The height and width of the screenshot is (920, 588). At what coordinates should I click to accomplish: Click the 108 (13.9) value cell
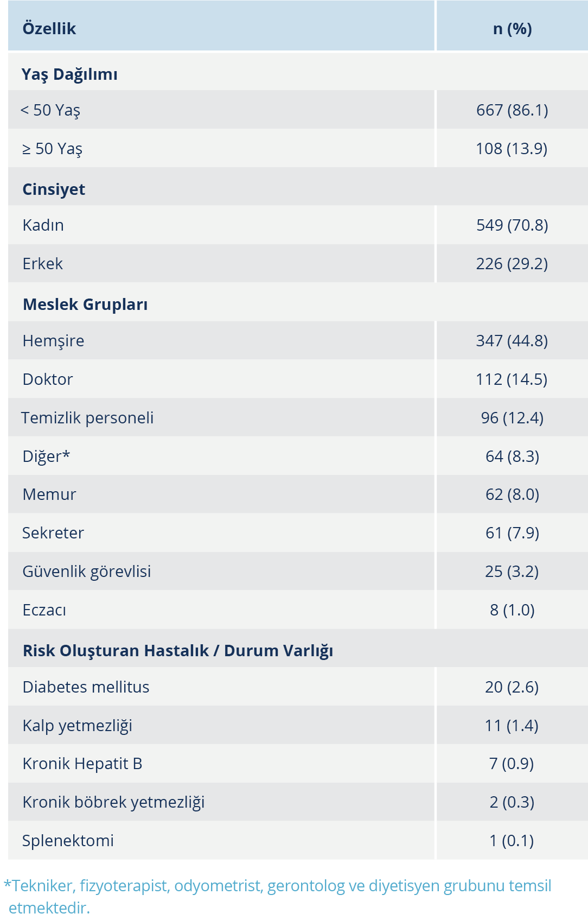tap(512, 149)
